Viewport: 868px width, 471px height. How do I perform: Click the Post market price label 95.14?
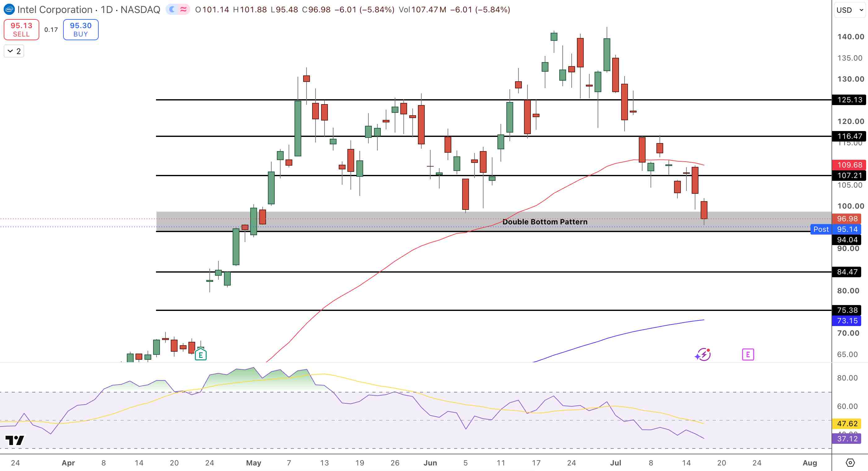click(x=847, y=229)
